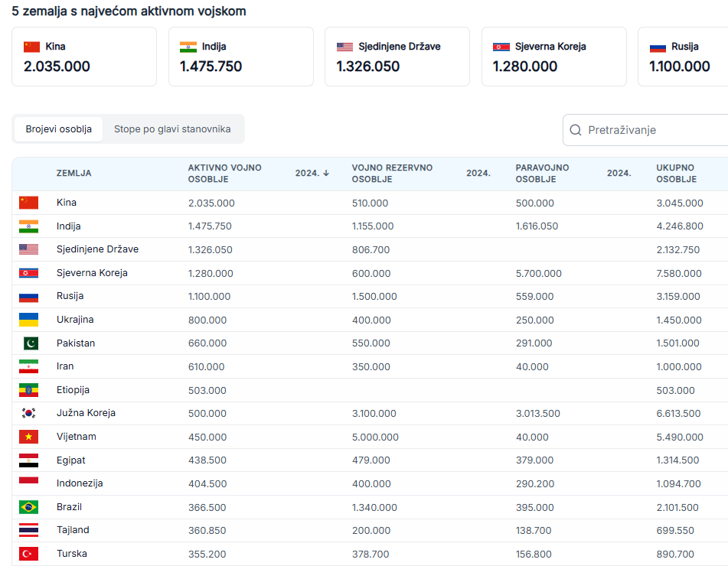The width and height of the screenshot is (728, 566).
Task: Click the magnifier icon in search box
Action: (x=576, y=130)
